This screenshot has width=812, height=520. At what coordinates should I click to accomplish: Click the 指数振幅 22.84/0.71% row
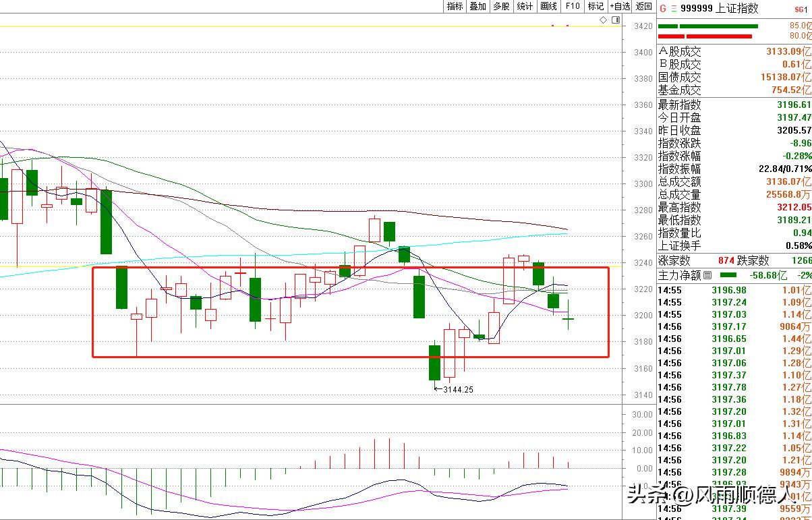coord(734,169)
